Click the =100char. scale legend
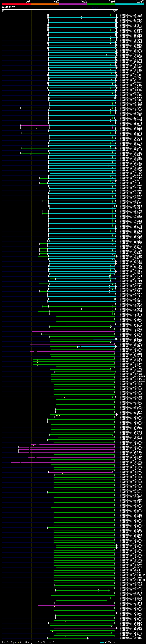Image resolution: width=146 pixels, height=644 pixels. click(109, 642)
